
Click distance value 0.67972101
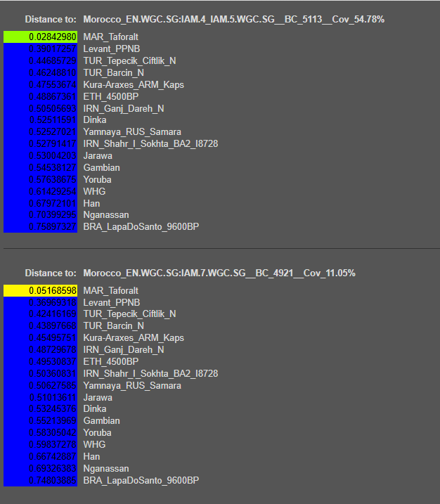coord(40,203)
